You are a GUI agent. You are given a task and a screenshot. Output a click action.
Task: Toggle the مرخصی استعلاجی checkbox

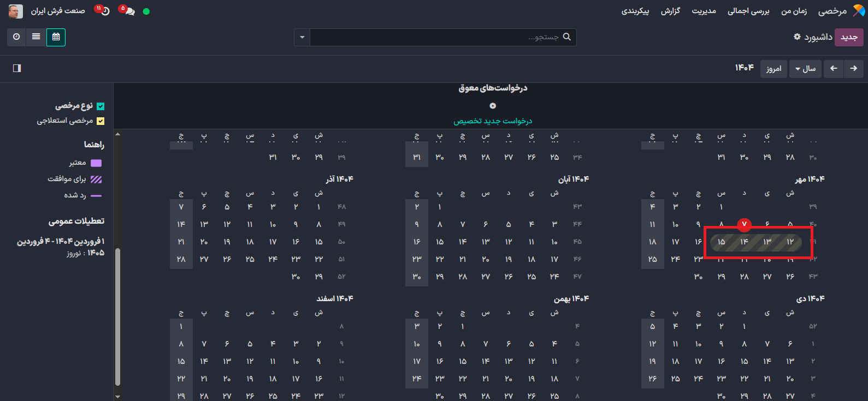101,121
